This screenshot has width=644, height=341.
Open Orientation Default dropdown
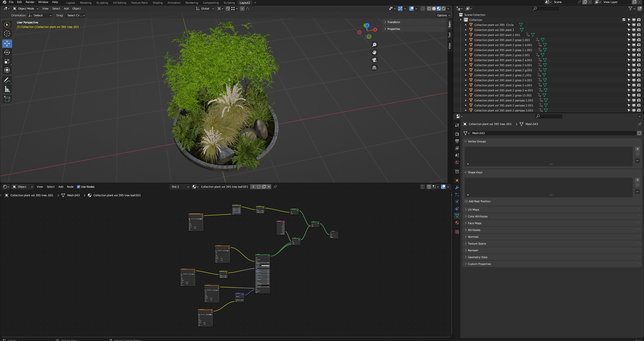pyautogui.click(x=40, y=15)
